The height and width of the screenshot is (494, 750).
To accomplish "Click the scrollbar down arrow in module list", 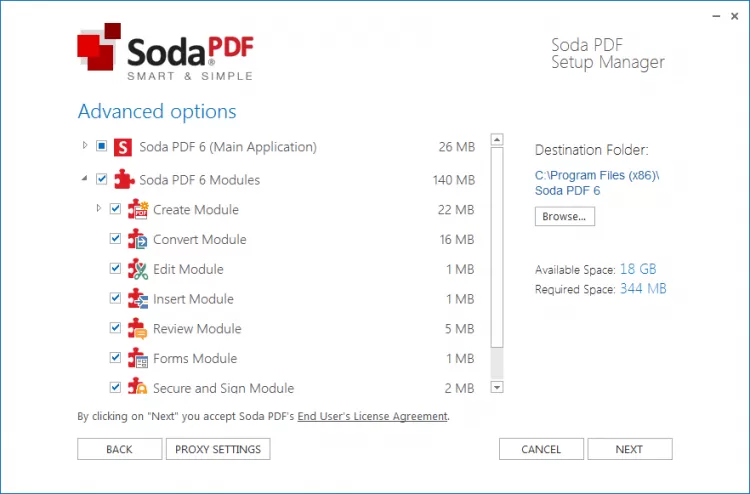I will click(497, 387).
